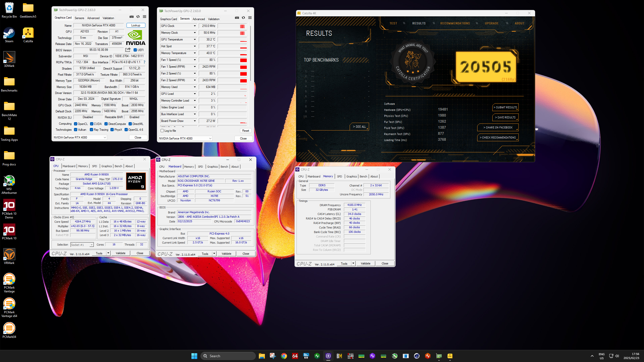This screenshot has width=644, height=362.
Task: Click the Bus Interface question mark in GPU-Z
Action: coord(144,62)
